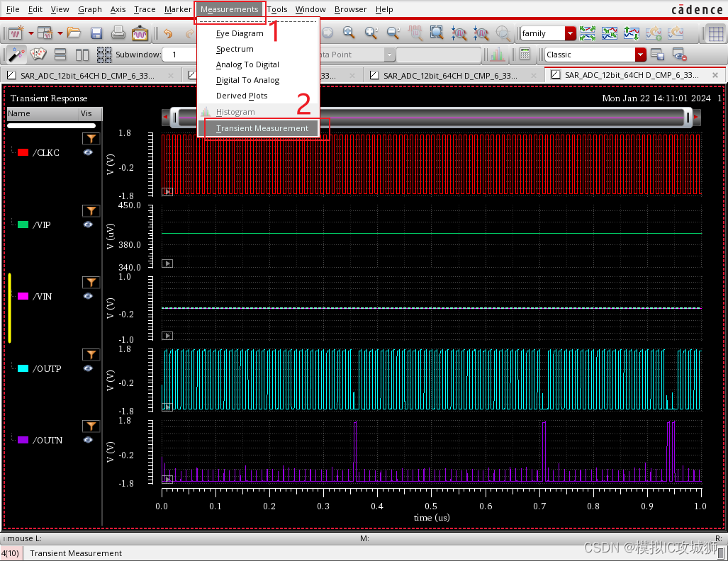Click the filter funnel above /VIP
The image size is (728, 561).
point(91,210)
